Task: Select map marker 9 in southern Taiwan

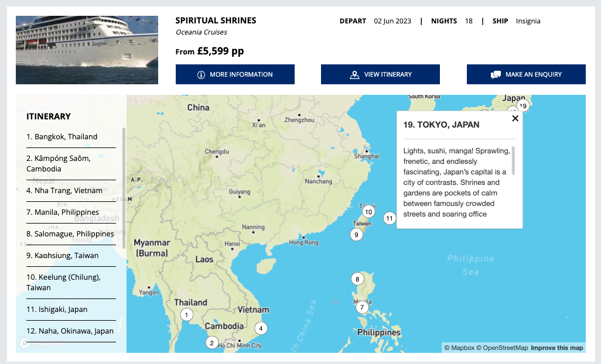Action: click(357, 235)
